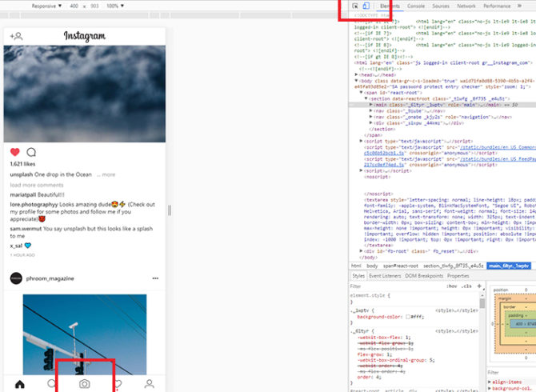
Task: Tap the comment bubble icon under unsplash post
Action: pyautogui.click(x=31, y=152)
